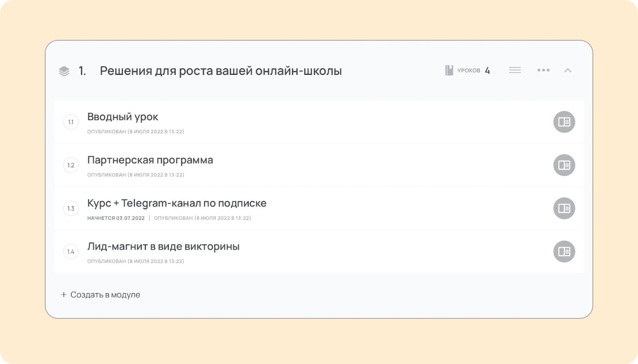The height and width of the screenshot is (364, 638).
Task: Open the three-dots module options menu
Action: [543, 70]
